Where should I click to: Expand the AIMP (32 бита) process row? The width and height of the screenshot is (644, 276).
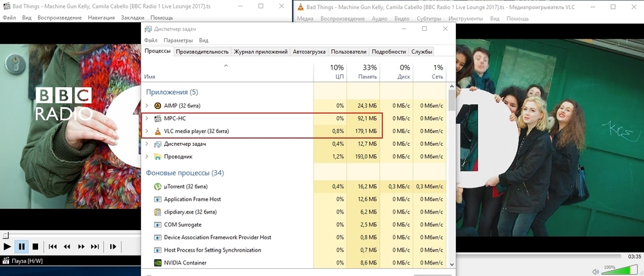(x=147, y=105)
